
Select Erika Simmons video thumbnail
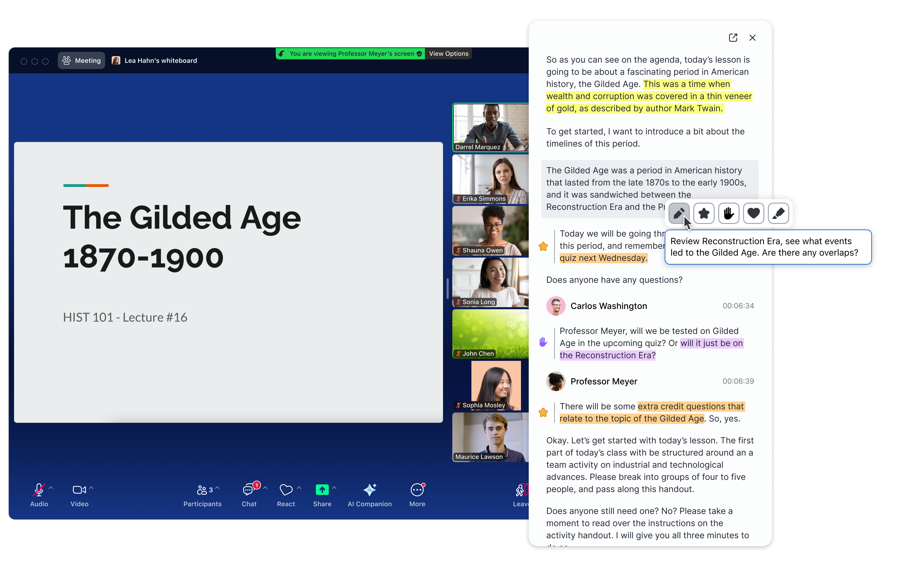tap(491, 179)
